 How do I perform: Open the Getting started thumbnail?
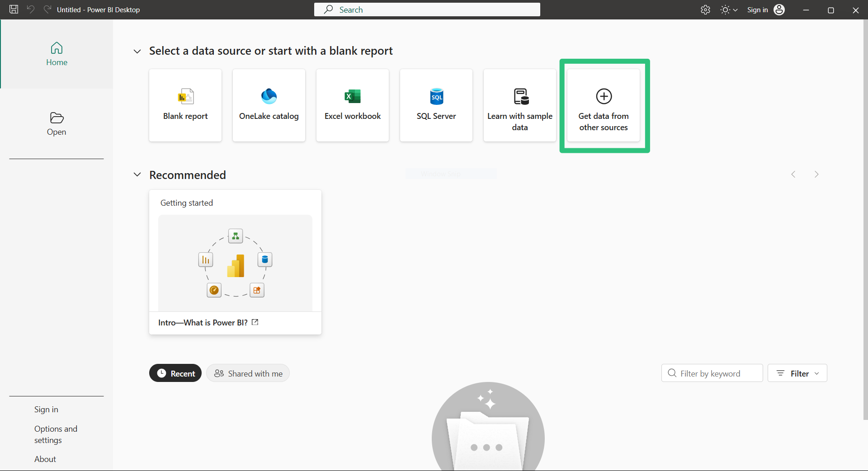(x=235, y=263)
